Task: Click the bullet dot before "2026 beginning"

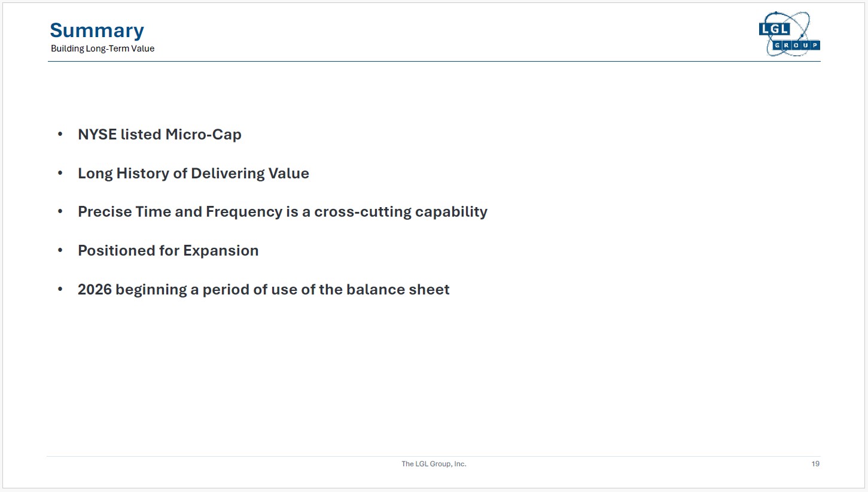Action: [60, 290]
